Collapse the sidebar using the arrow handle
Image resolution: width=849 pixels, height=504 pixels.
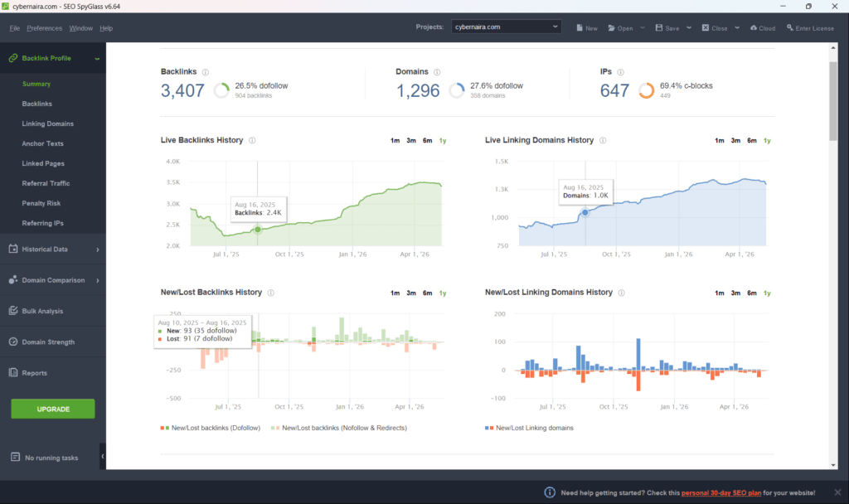click(102, 457)
